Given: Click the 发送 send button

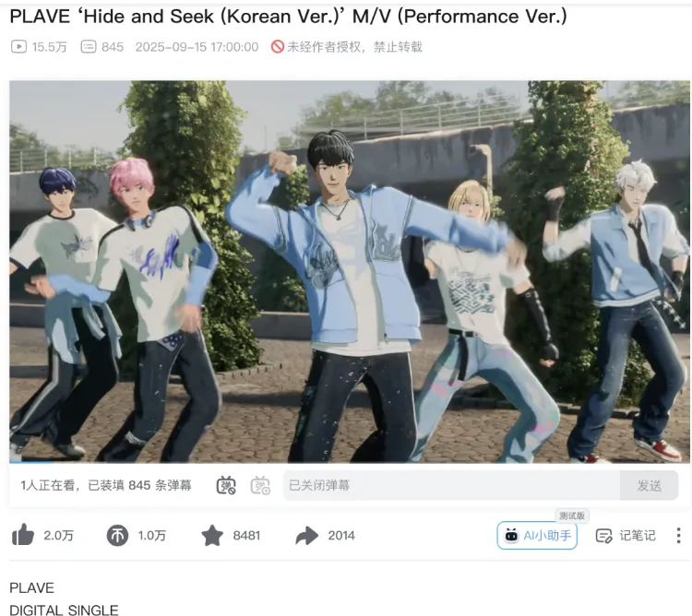Looking at the screenshot, I should [650, 485].
